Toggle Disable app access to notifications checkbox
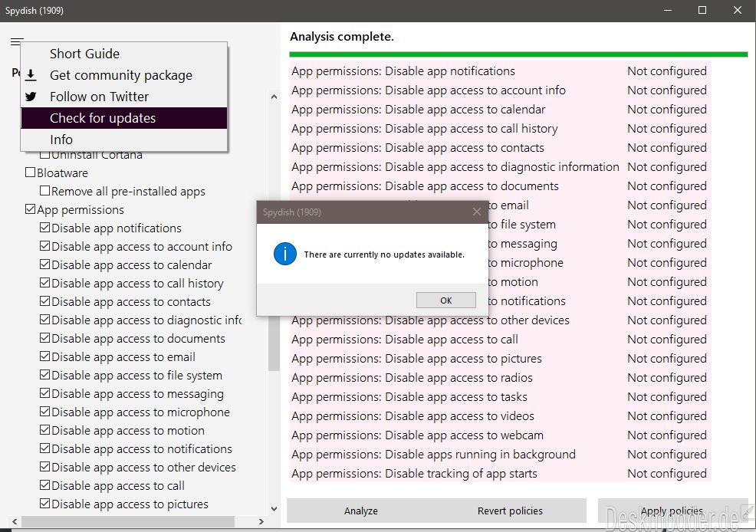Screen dimensions: 756x532 point(44,448)
